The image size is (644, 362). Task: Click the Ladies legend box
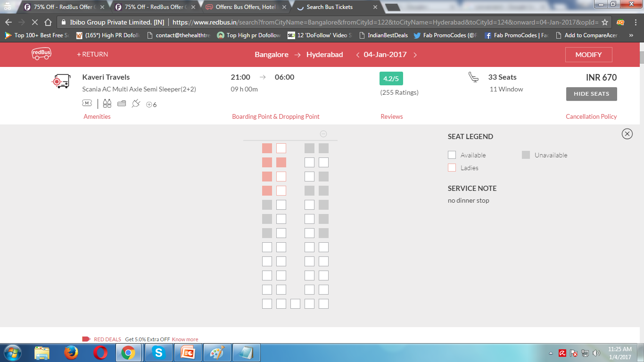(x=452, y=167)
